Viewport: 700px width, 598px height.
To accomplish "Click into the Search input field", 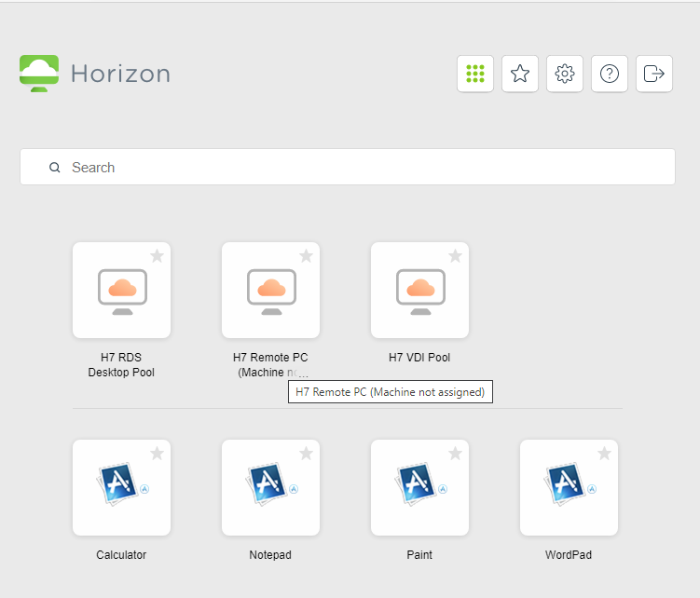I will click(x=354, y=168).
